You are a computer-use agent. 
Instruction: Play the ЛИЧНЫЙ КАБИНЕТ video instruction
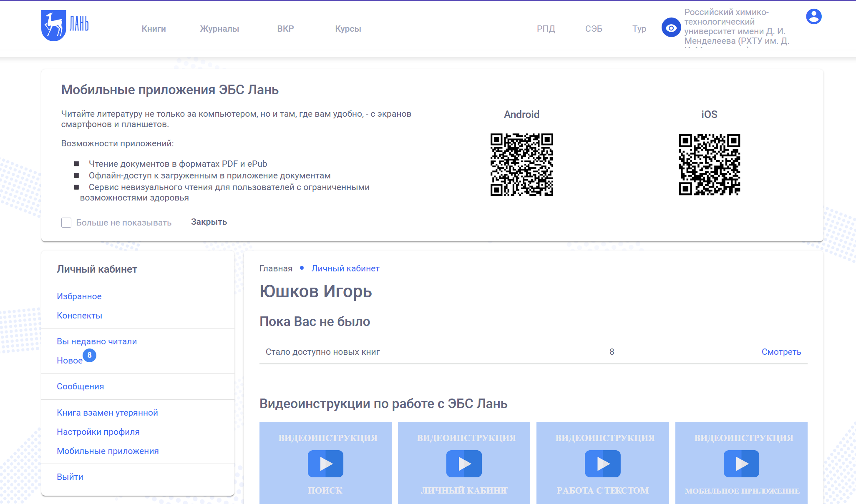(x=464, y=464)
